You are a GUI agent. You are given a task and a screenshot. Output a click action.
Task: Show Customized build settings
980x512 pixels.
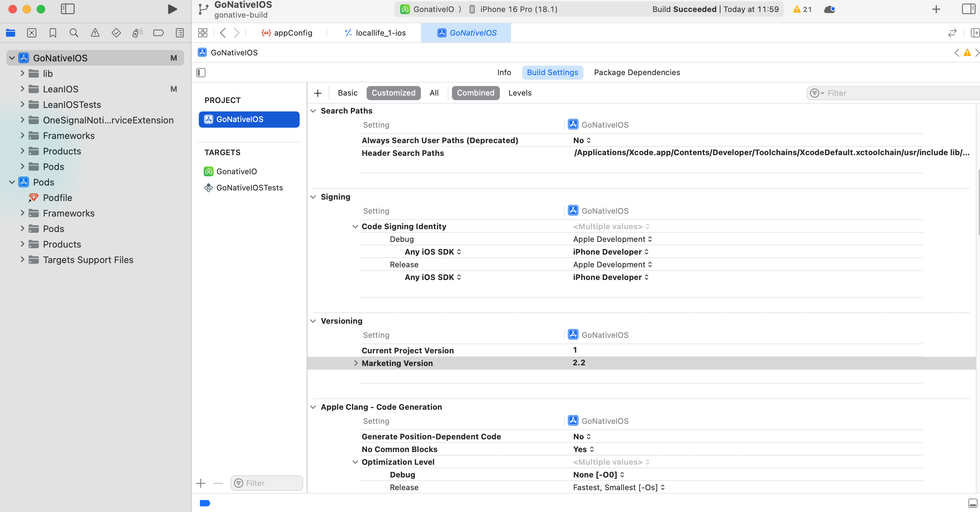point(393,93)
